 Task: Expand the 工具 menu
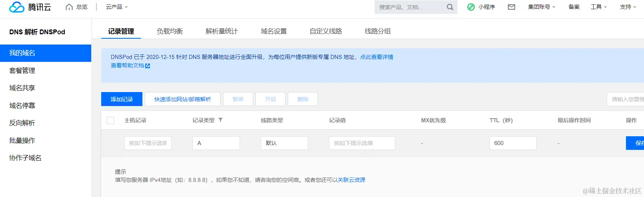click(x=599, y=7)
